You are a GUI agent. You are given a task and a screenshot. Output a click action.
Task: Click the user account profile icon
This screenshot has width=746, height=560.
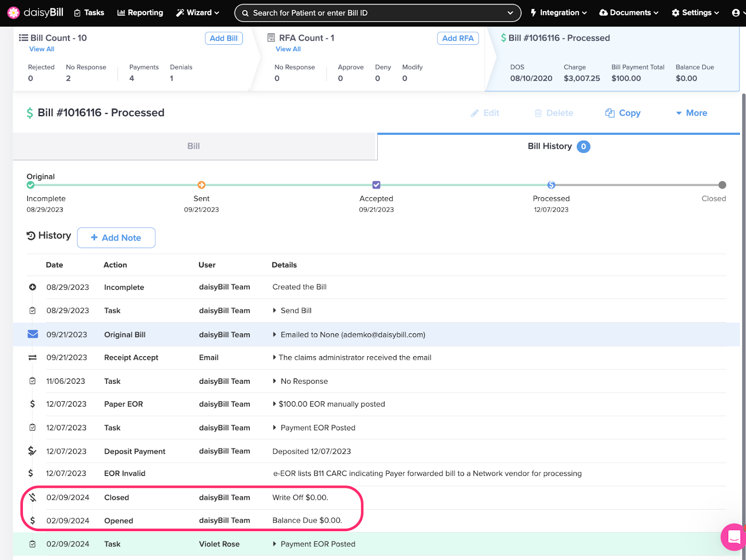pyautogui.click(x=736, y=13)
